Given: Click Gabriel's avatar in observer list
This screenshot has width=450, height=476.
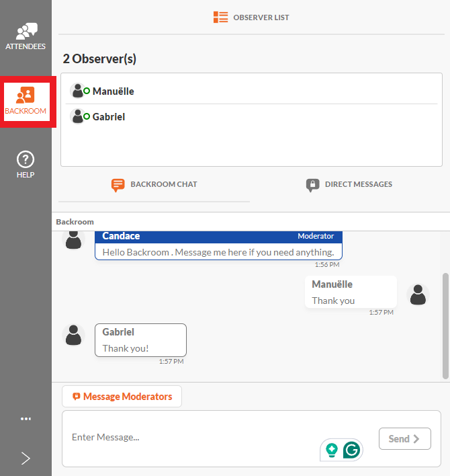Looking at the screenshot, I should (78, 116).
